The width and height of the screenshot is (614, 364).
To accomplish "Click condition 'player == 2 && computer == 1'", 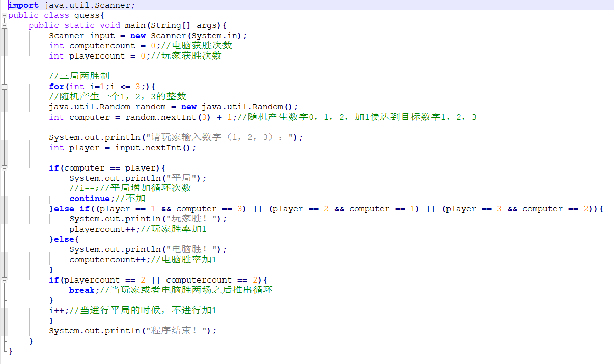I will point(344,209).
